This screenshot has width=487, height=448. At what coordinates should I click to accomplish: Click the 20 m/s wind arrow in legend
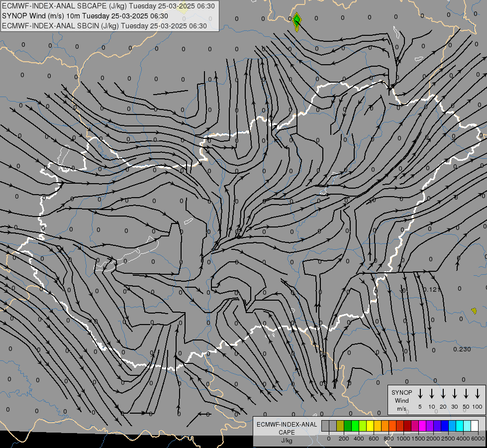(x=443, y=394)
